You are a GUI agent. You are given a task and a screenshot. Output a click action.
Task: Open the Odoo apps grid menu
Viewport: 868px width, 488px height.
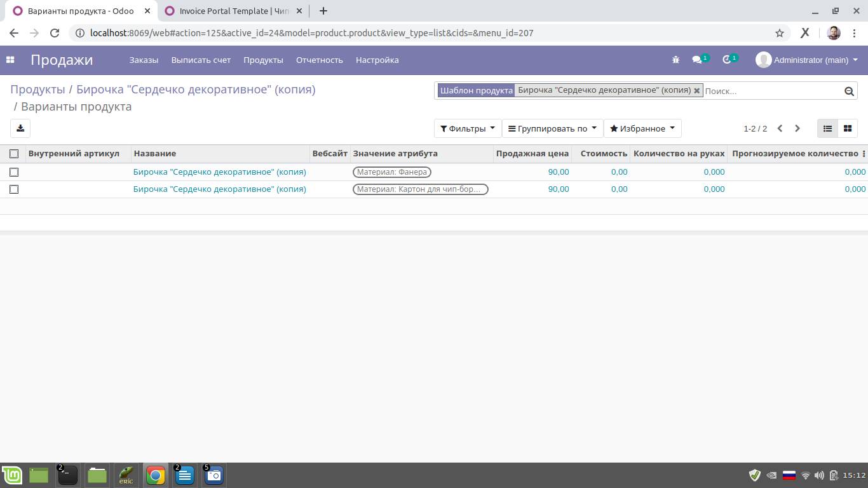click(10, 60)
